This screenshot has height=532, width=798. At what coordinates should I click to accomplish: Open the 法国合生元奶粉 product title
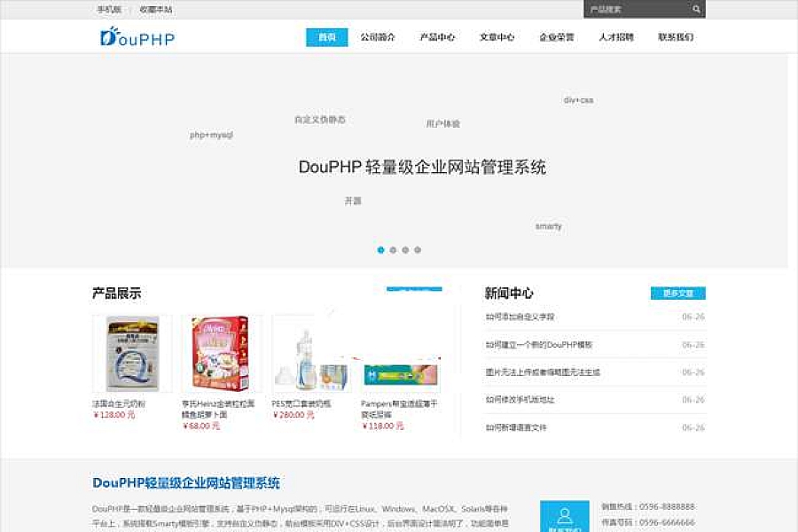(119, 403)
